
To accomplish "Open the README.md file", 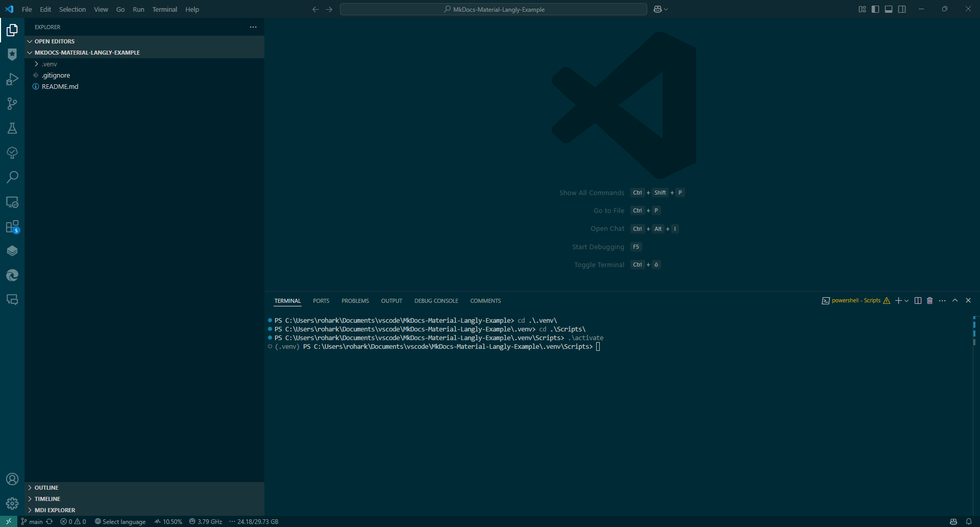I will tap(144, 86).
